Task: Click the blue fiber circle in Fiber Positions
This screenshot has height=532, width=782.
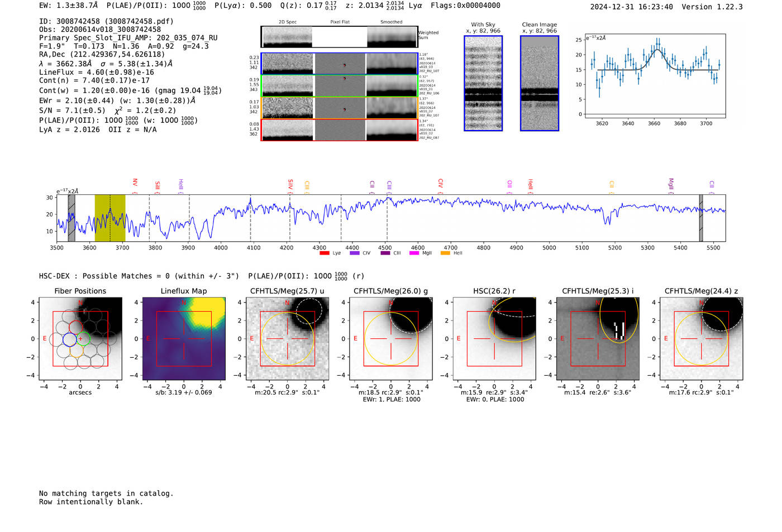Action: point(69,339)
